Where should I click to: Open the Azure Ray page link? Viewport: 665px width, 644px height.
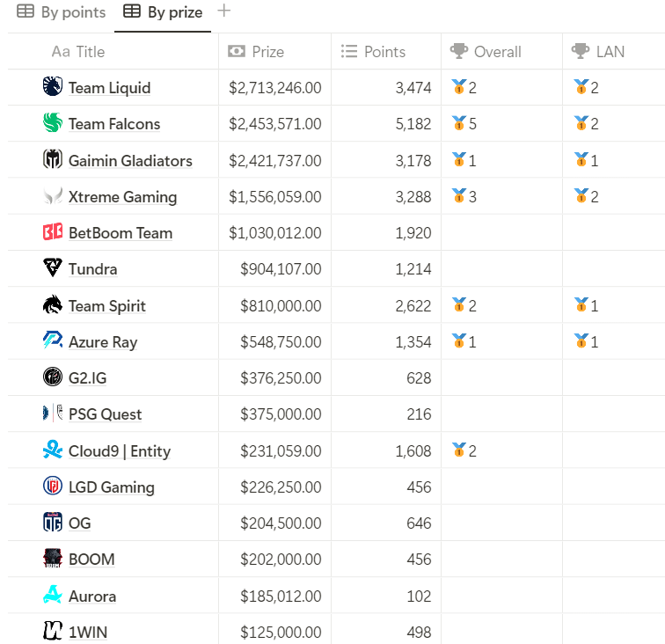tap(103, 342)
